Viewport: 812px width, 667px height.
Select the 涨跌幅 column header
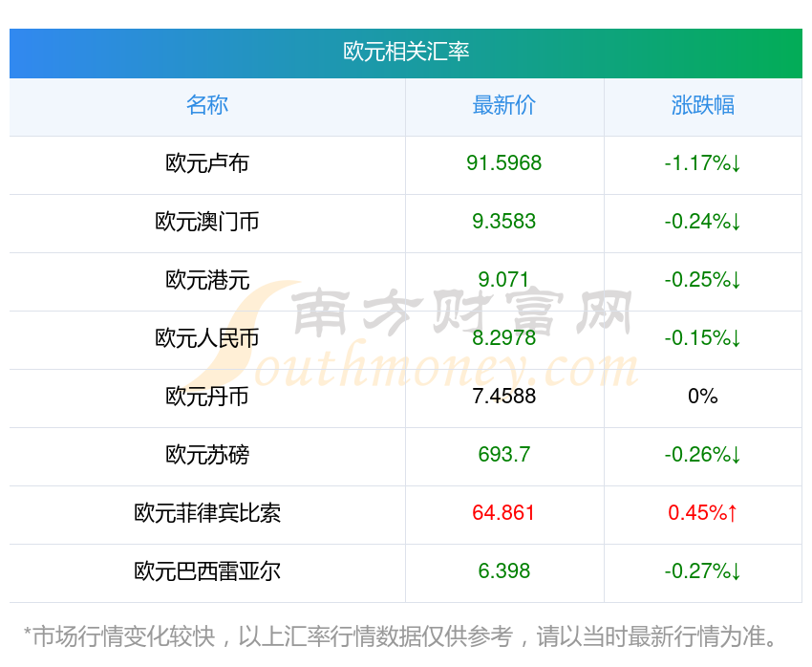[x=703, y=105]
